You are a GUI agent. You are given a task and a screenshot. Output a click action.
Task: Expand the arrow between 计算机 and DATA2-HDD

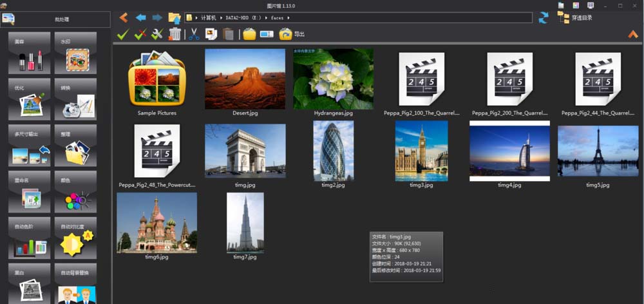[221, 18]
